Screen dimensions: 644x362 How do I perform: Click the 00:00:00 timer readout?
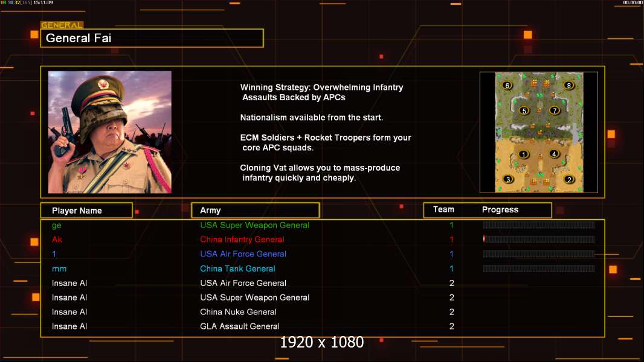tap(633, 2)
